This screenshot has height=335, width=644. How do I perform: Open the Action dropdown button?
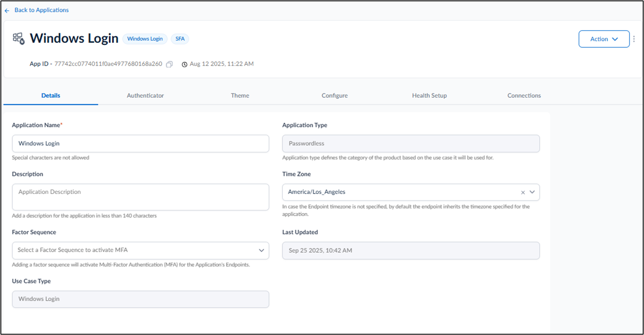(604, 39)
